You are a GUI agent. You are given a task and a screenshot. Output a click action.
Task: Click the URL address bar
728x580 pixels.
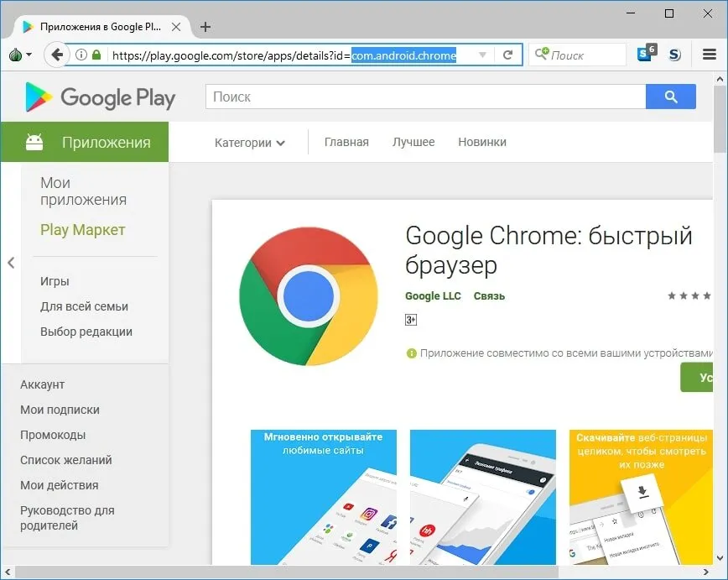pyautogui.click(x=293, y=55)
